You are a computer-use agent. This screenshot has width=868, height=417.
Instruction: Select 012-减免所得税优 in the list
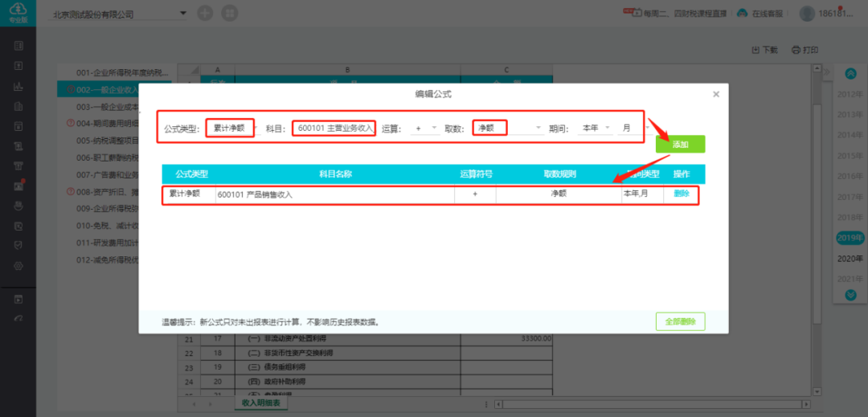pos(108,260)
